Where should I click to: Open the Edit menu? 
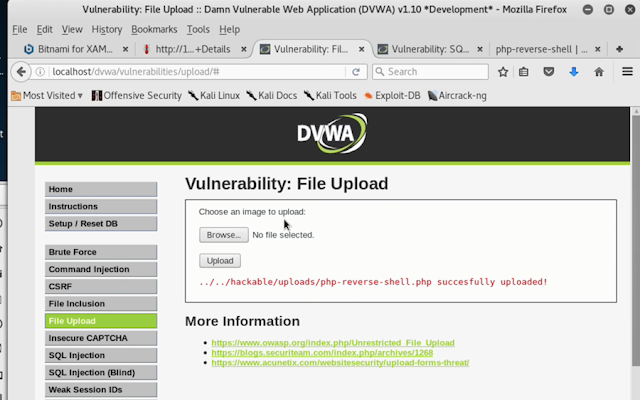[x=44, y=29]
